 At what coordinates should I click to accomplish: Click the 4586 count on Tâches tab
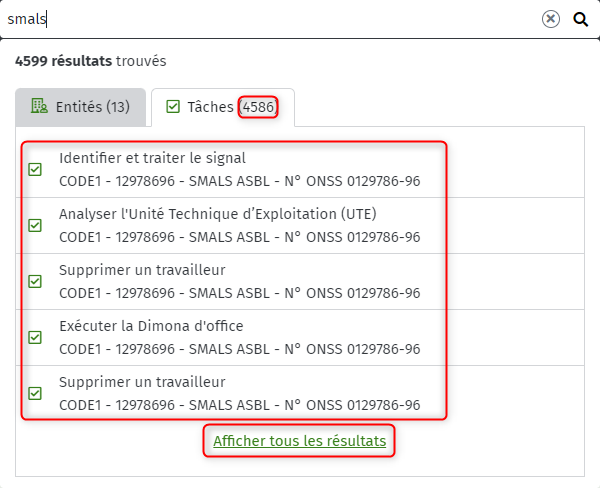click(x=258, y=107)
